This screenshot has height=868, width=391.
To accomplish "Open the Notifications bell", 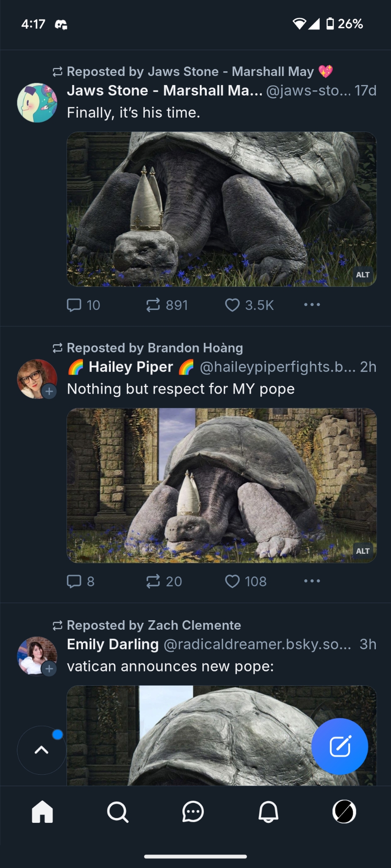I will pos(268,812).
